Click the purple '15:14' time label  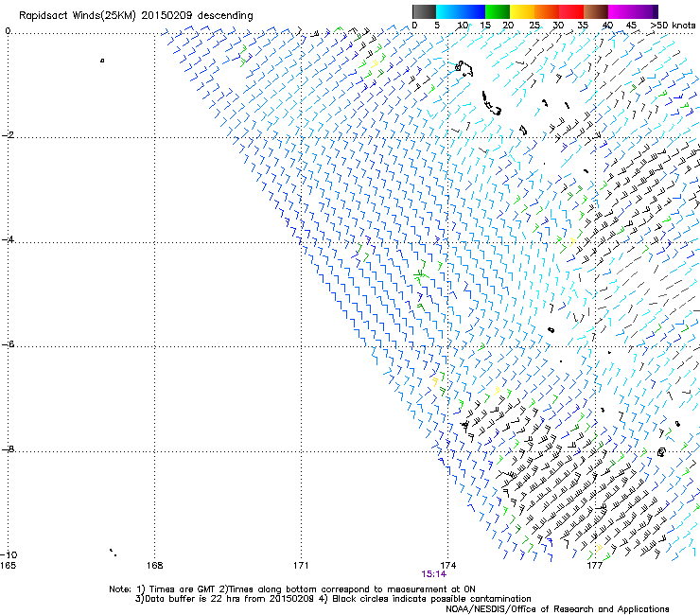(433, 574)
